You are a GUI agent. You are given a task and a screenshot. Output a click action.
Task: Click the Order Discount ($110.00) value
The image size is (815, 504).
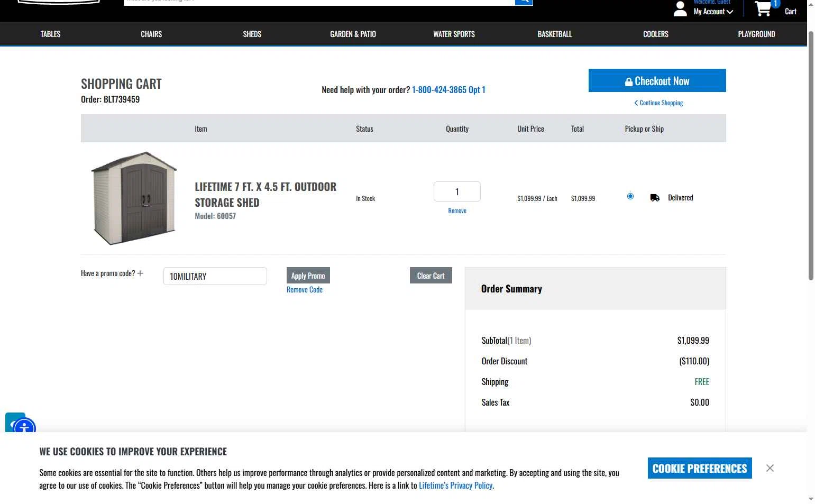[x=694, y=361]
